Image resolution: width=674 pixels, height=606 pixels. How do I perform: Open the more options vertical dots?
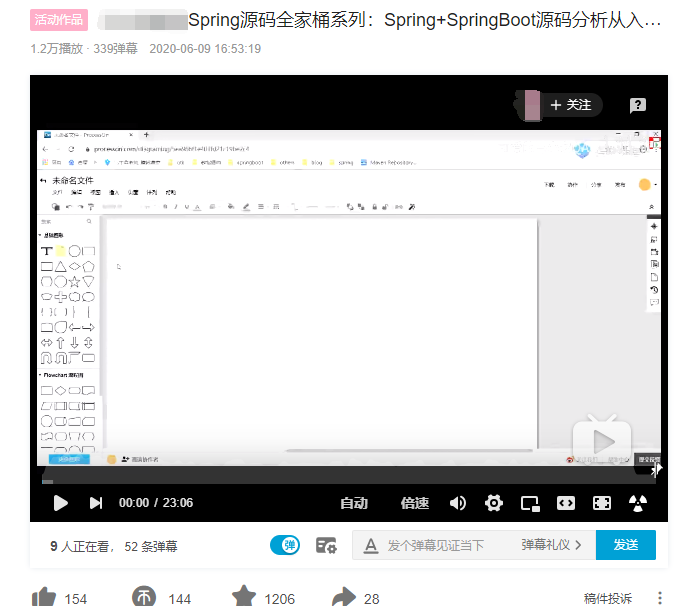click(x=660, y=598)
